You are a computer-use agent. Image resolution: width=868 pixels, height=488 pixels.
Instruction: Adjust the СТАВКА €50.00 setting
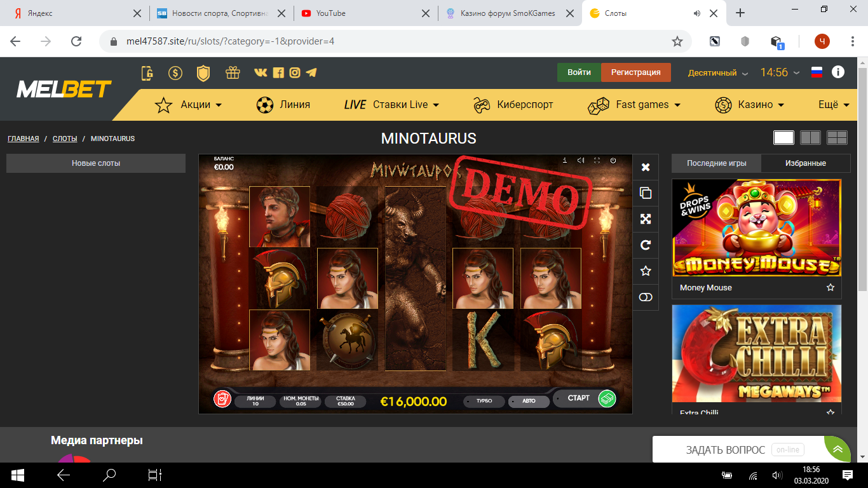point(346,402)
